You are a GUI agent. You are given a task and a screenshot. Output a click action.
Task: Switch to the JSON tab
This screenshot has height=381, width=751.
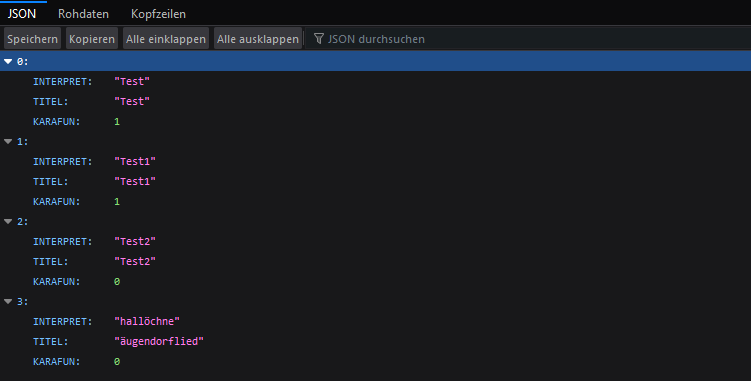pos(22,13)
